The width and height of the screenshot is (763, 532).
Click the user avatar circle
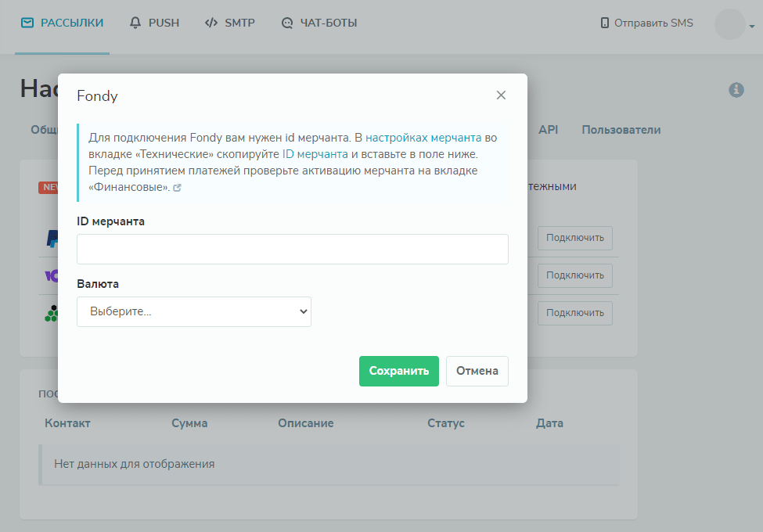point(729,24)
